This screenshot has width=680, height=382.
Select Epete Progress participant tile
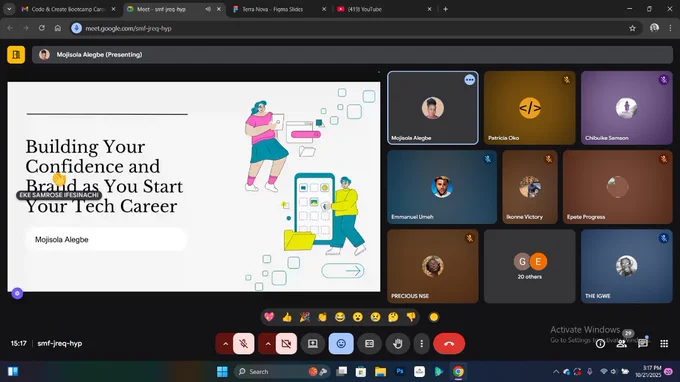tap(618, 187)
